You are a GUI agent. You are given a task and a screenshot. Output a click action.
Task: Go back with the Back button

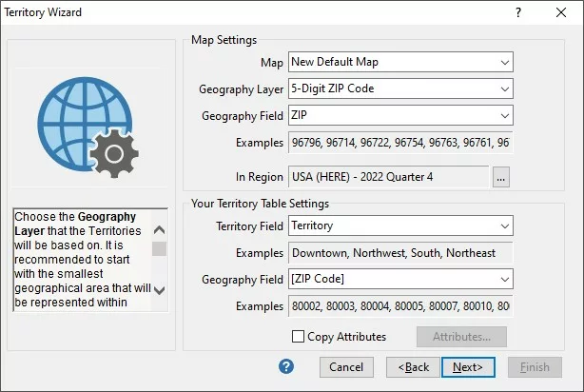click(x=414, y=366)
